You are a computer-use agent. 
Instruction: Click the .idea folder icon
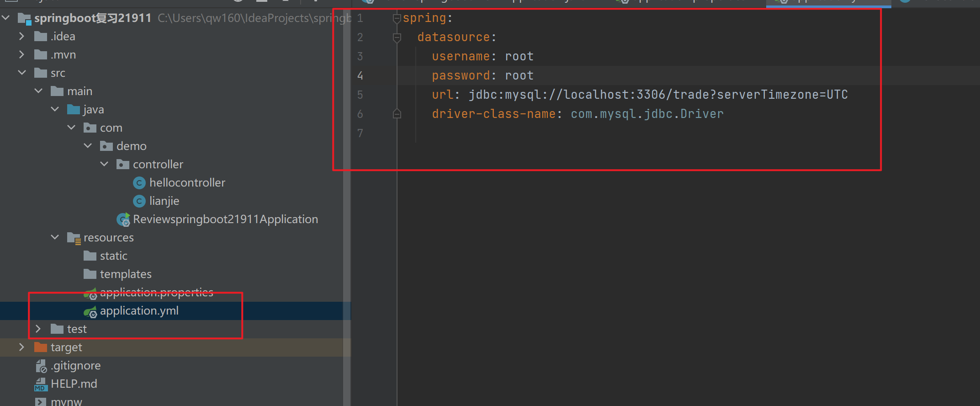(x=41, y=36)
